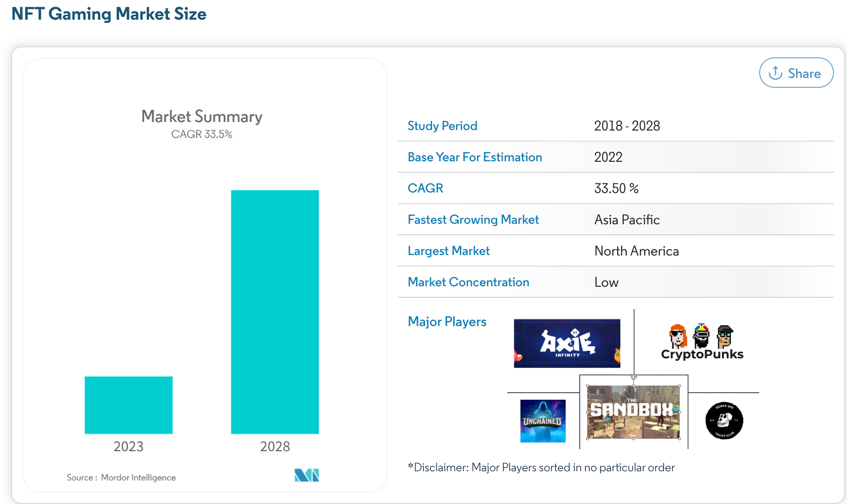Viewport: 847px width, 504px height.
Task: Click the Fastest Growing Market link
Action: point(473,220)
